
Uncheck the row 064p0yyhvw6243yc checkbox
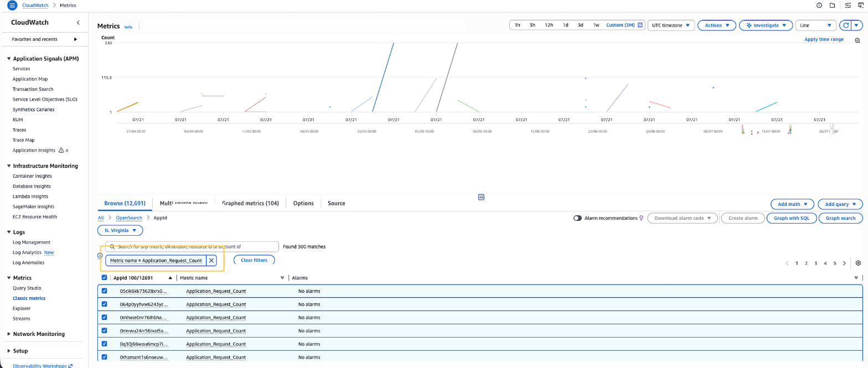click(104, 304)
